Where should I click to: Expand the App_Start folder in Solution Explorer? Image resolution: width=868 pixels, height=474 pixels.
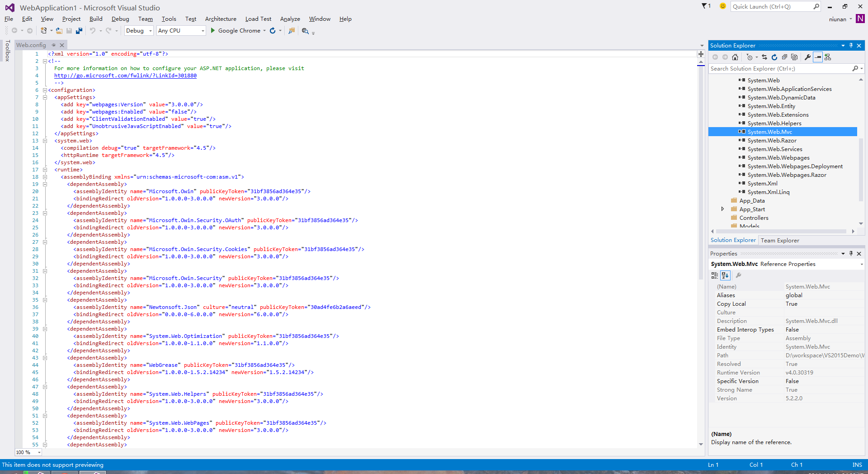click(x=722, y=209)
